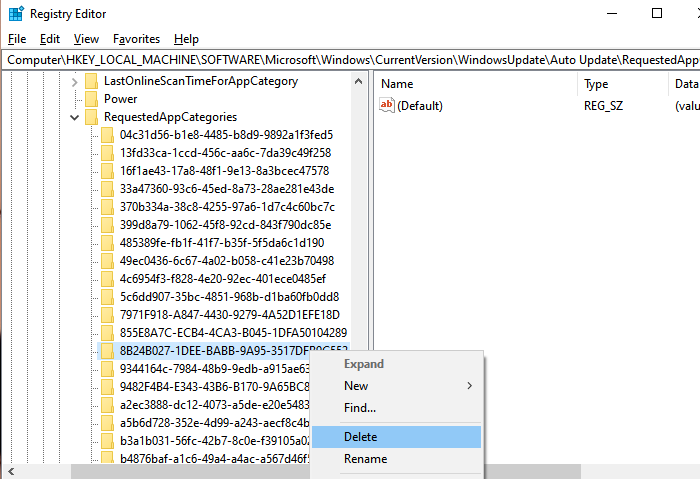Click the Registry Editor app icon
Viewport: 700px width, 479px height.
pos(16,14)
